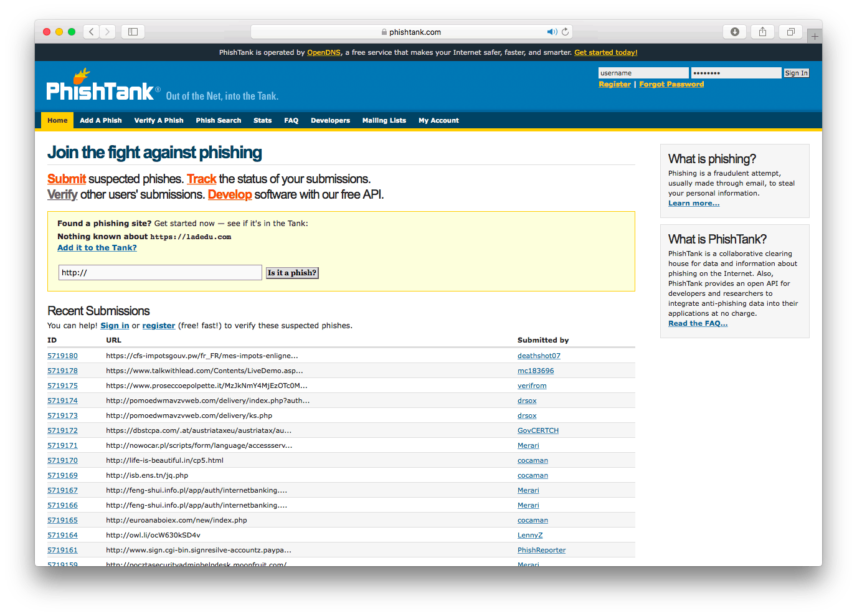Click the Safari forward arrow button
This screenshot has height=616, width=857.
coord(108,32)
